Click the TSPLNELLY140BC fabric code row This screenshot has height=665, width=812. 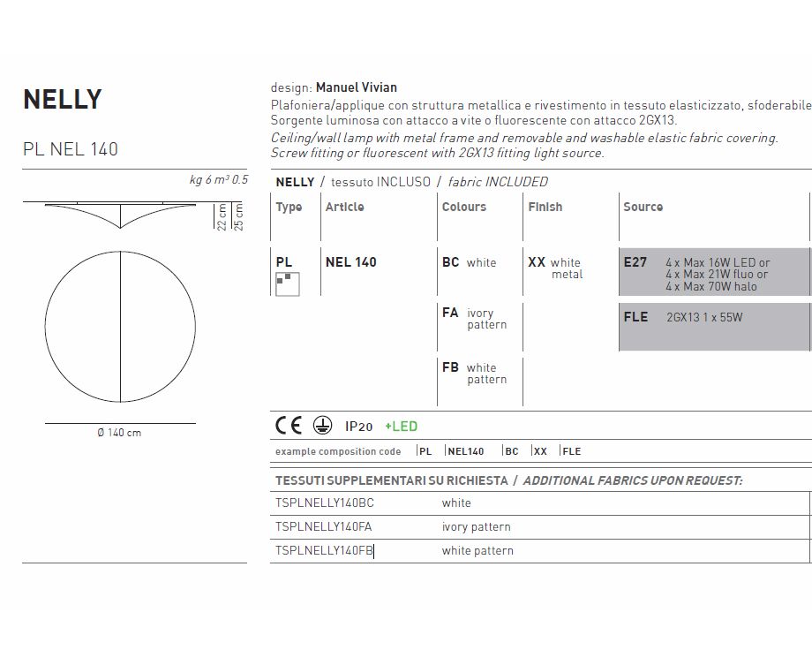[325, 503]
